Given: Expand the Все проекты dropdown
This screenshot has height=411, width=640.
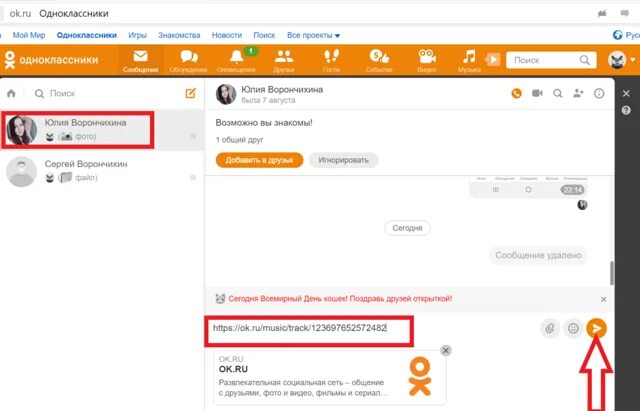Looking at the screenshot, I should 313,35.
